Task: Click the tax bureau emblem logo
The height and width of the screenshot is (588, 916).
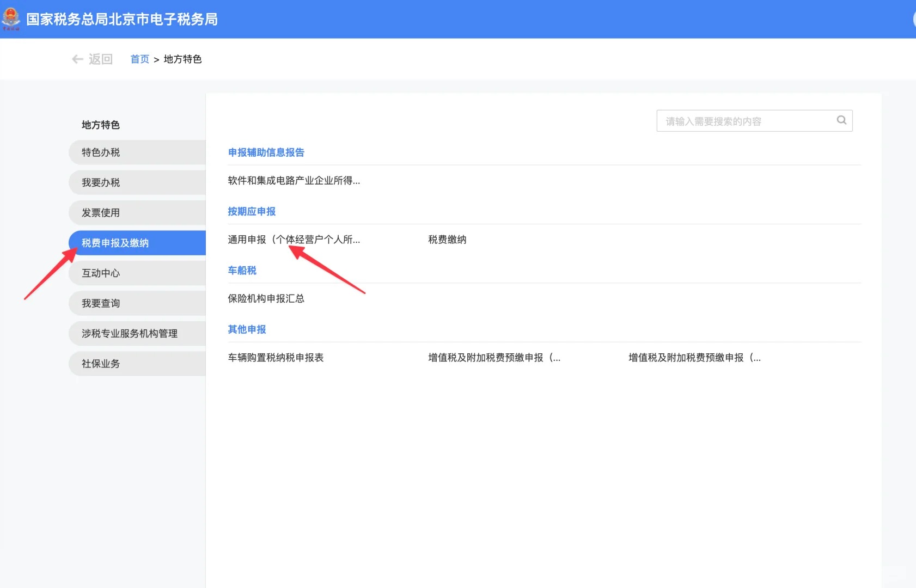Action: [x=11, y=19]
